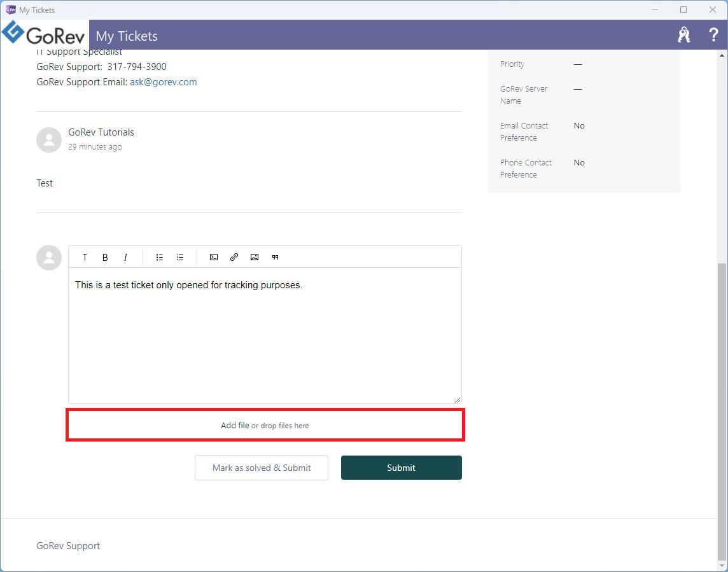Click the Email Contact Preference label
Screen dimensions: 728x572
[x=524, y=132]
